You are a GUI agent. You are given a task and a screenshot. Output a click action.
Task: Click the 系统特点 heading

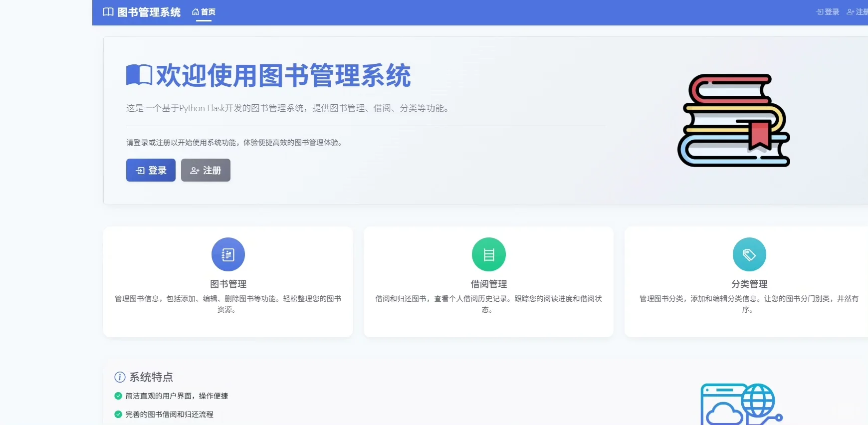pos(151,377)
